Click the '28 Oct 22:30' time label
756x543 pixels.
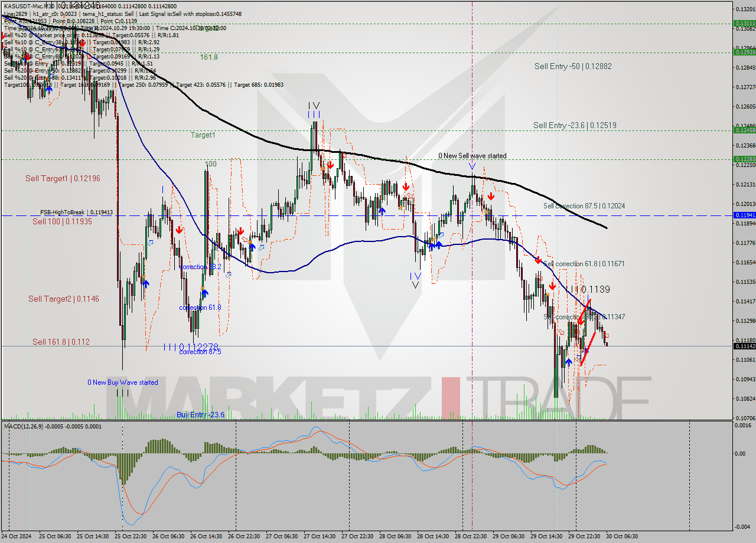click(x=470, y=537)
